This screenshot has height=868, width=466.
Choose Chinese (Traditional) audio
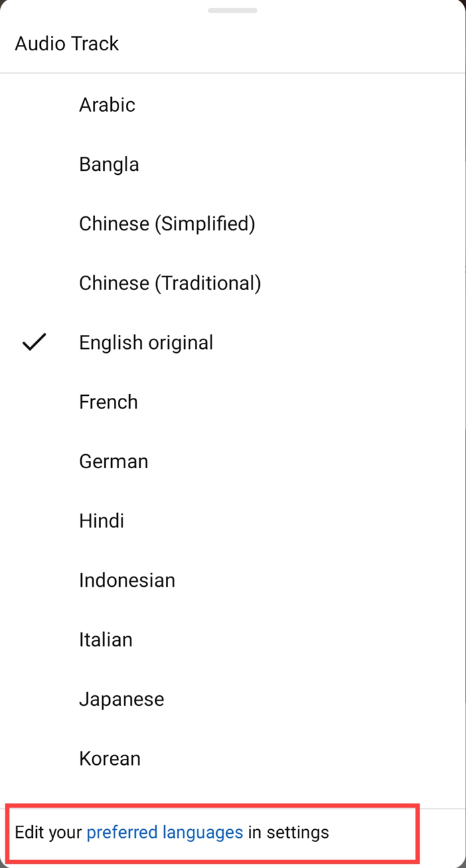[x=169, y=283]
